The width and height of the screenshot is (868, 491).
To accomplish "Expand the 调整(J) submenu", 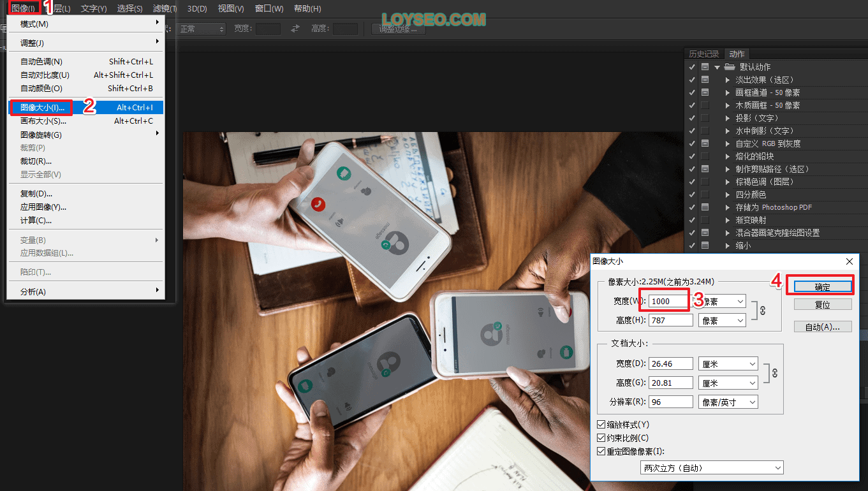I will (x=85, y=43).
